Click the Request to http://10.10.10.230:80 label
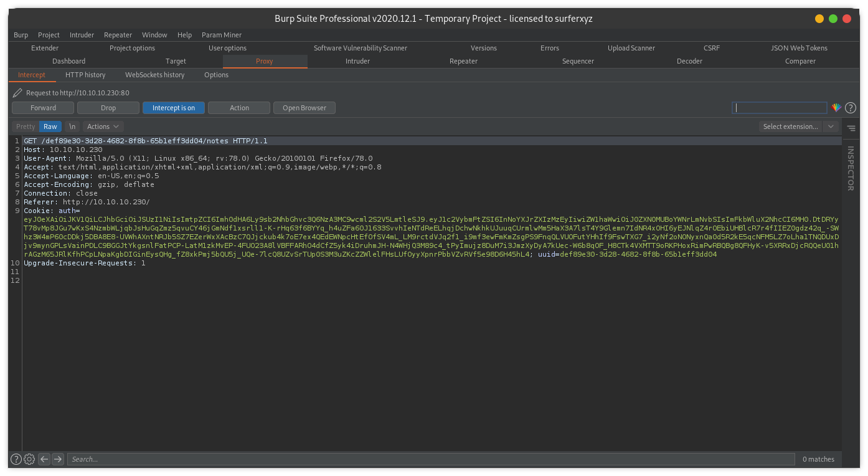The width and height of the screenshot is (868, 476). pos(78,93)
